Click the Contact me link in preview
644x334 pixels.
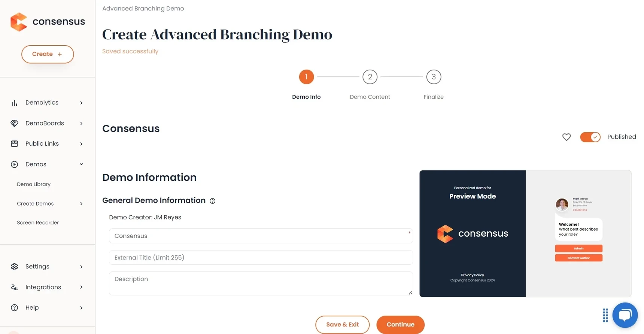click(x=580, y=210)
